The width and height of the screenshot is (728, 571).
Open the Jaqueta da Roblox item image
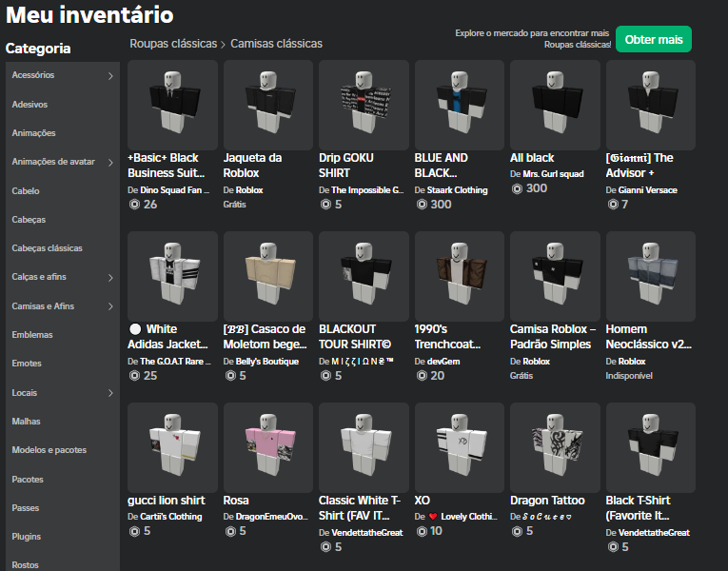pyautogui.click(x=268, y=105)
